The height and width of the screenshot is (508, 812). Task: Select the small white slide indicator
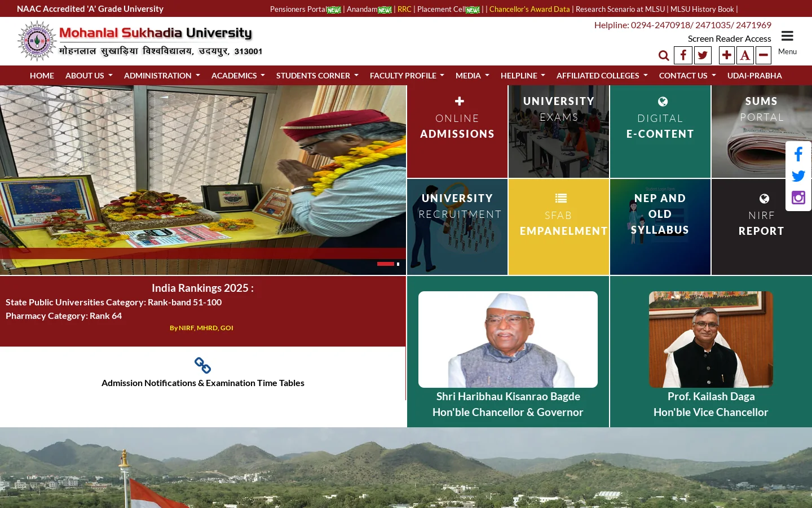398,264
